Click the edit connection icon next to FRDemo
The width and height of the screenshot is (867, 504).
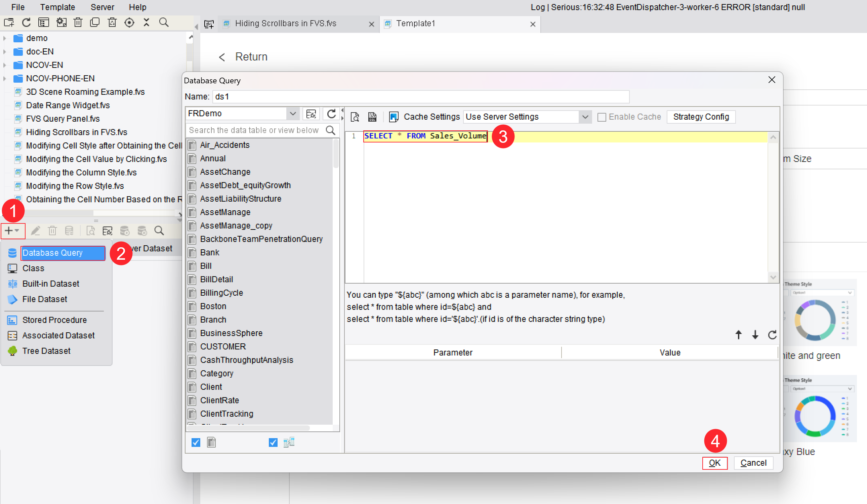[x=311, y=114]
